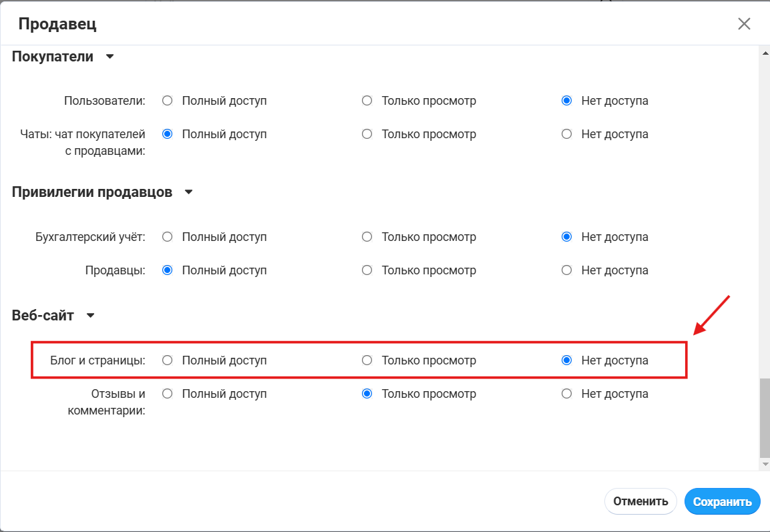Close the Продавец dialog with the X icon

coord(744,23)
